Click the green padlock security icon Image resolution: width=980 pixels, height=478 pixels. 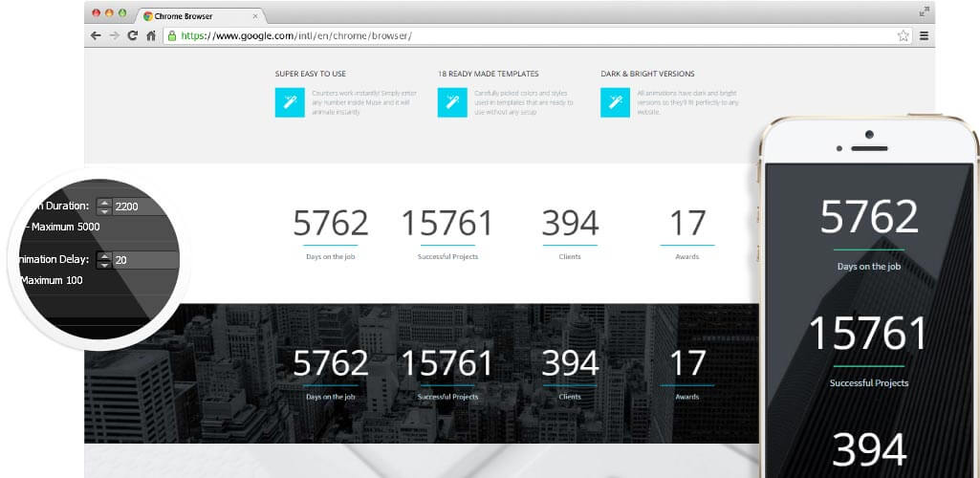[x=172, y=35]
